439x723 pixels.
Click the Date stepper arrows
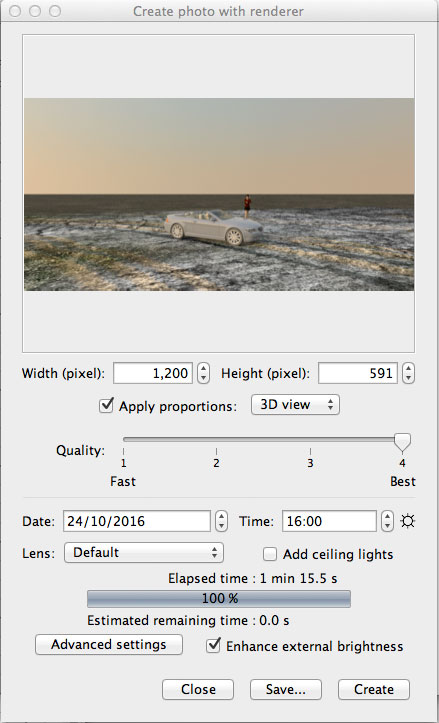pos(222,521)
